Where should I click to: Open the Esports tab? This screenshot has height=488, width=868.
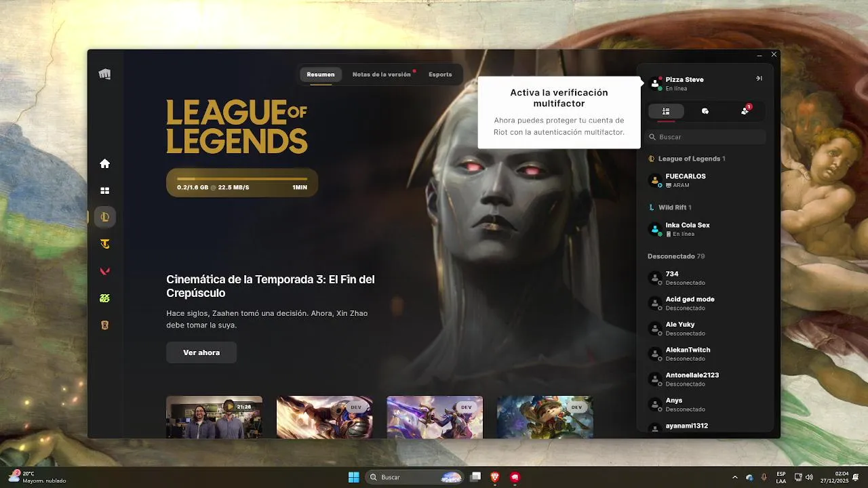tap(440, 75)
